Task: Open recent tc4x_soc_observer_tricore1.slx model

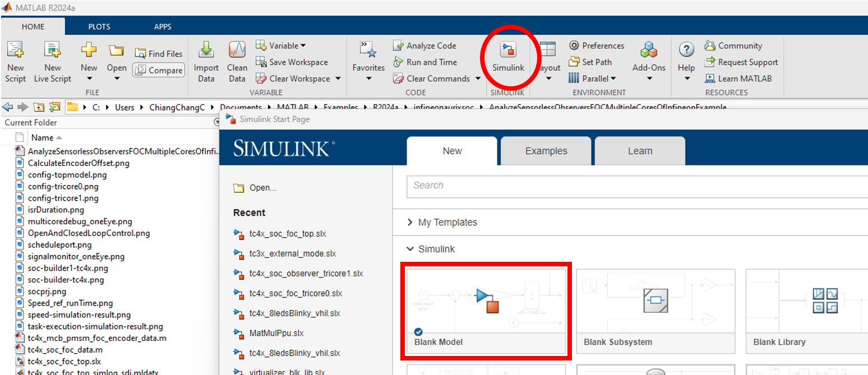Action: tap(299, 274)
